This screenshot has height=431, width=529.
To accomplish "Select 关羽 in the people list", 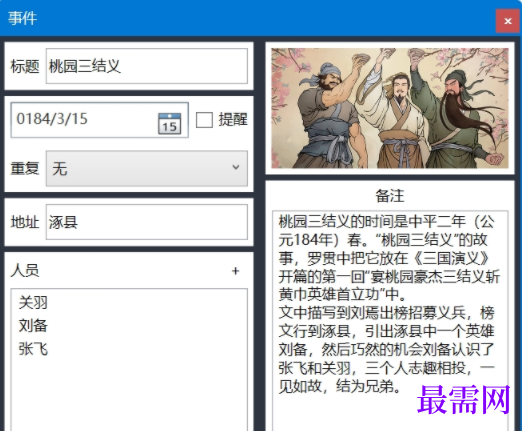I will (33, 302).
